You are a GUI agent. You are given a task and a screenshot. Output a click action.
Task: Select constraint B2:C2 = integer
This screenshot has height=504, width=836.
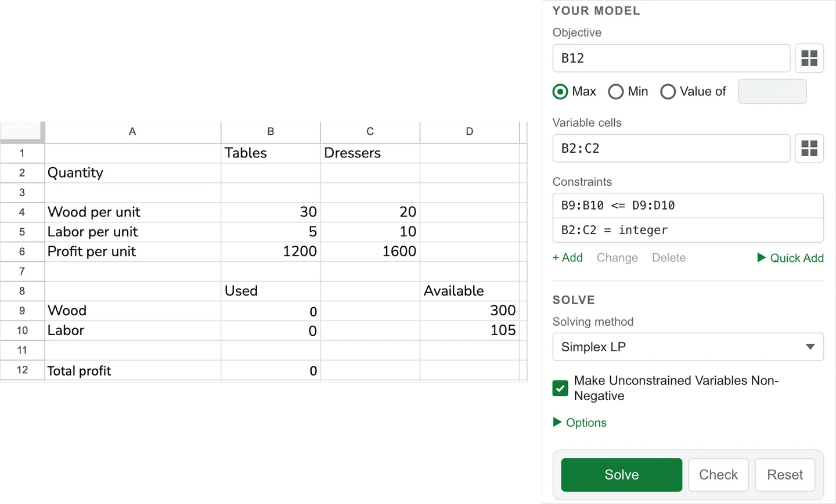point(688,230)
